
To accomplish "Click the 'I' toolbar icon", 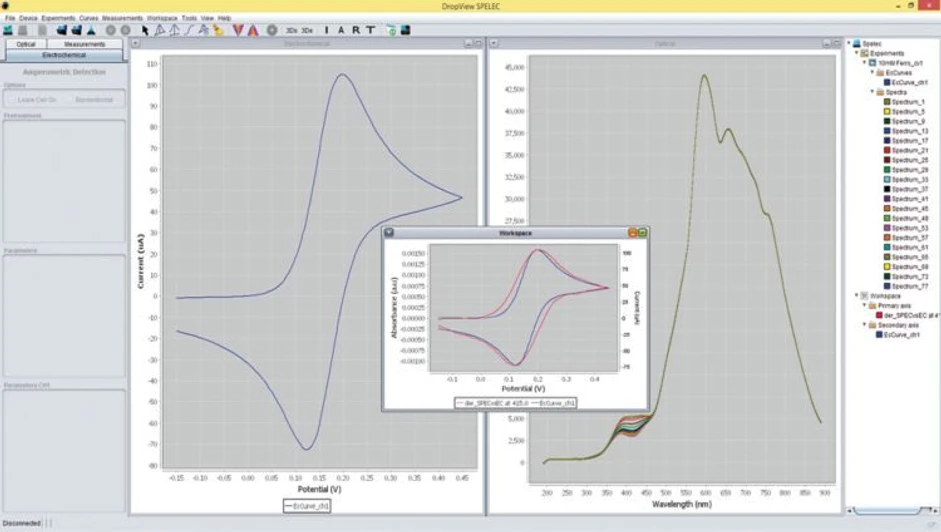I will click(x=327, y=30).
